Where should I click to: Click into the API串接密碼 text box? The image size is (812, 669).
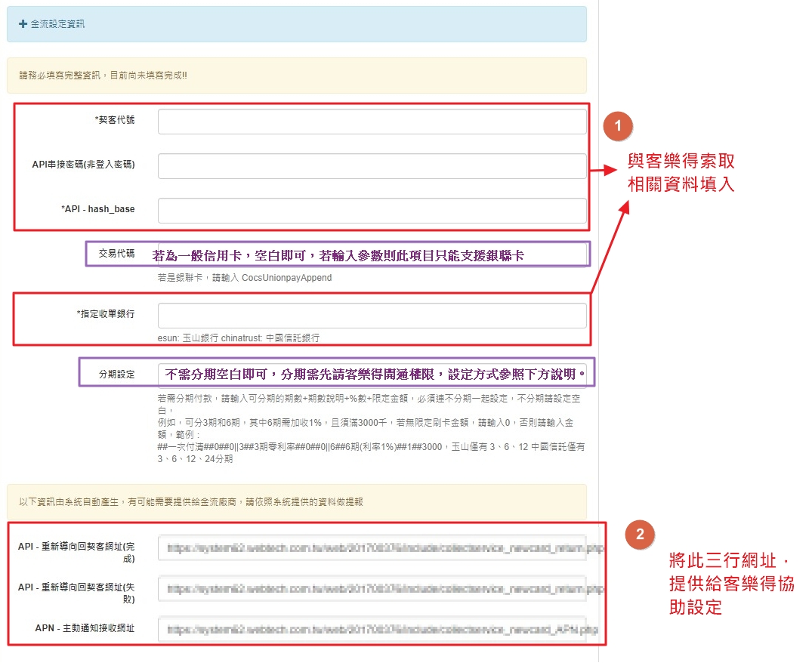[372, 166]
